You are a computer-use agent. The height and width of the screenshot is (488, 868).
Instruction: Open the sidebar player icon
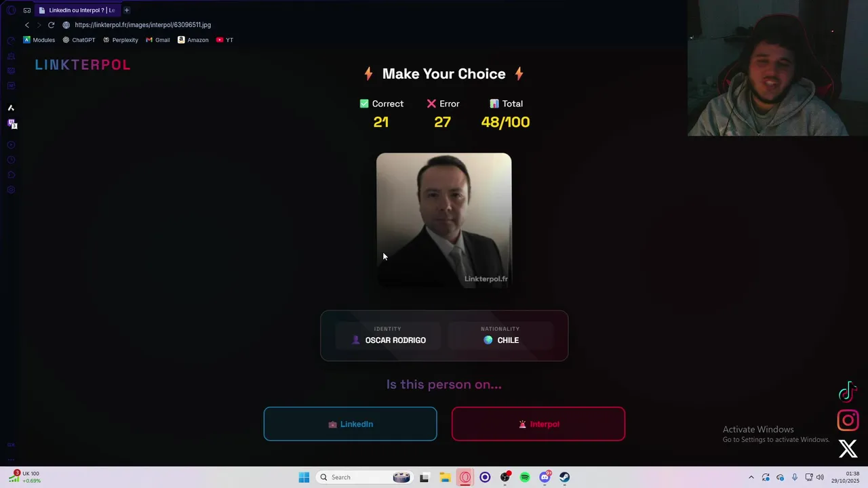(x=11, y=145)
